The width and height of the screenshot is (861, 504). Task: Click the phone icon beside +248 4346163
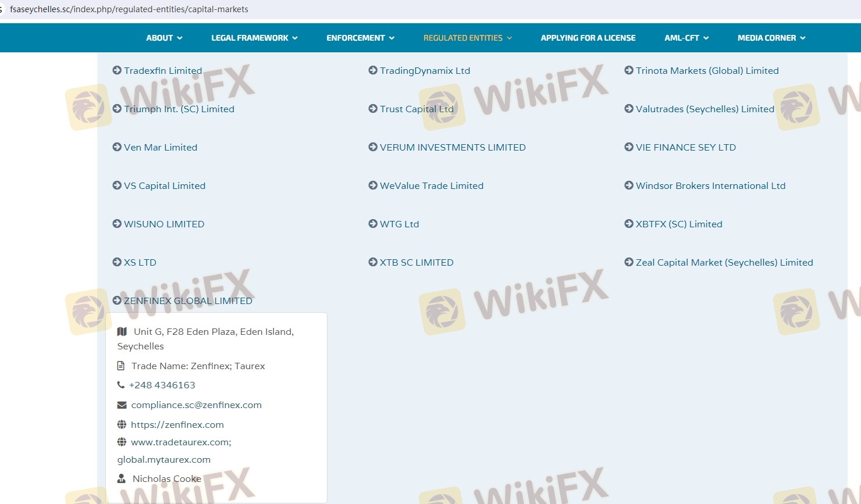click(121, 385)
